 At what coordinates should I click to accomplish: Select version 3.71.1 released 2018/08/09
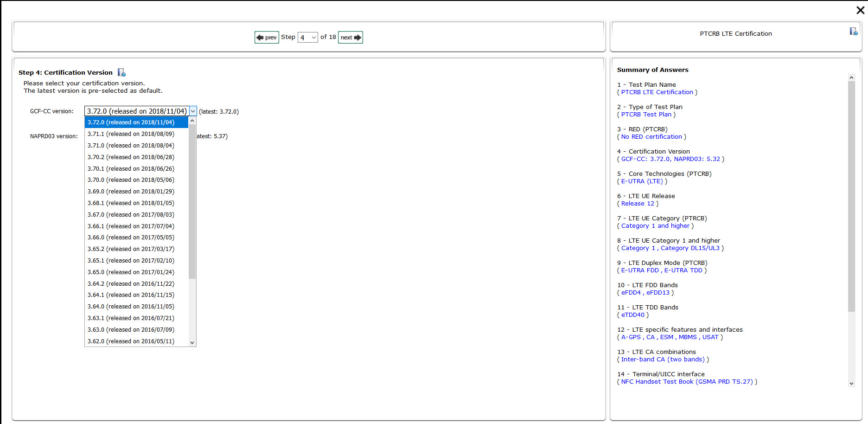coord(131,134)
